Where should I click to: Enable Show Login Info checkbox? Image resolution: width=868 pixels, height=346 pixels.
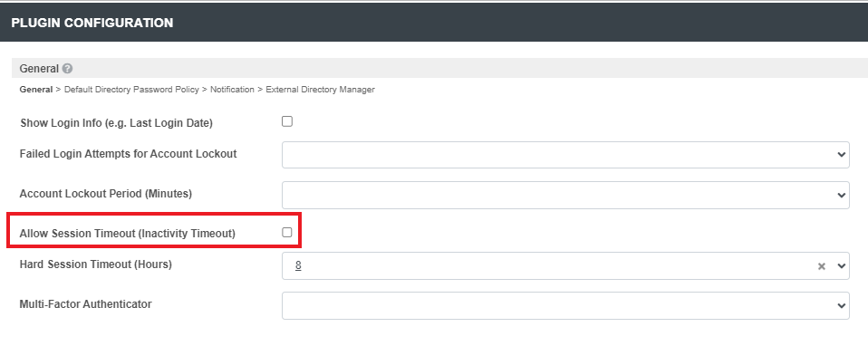286,121
